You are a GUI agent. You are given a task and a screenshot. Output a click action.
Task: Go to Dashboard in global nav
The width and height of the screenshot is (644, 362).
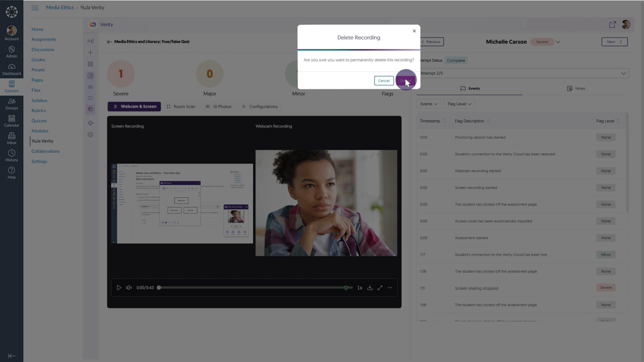(x=12, y=69)
